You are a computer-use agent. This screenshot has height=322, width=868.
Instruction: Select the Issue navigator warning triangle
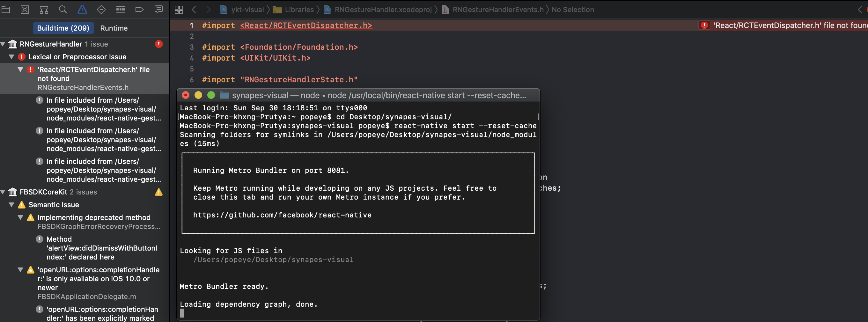coord(83,10)
